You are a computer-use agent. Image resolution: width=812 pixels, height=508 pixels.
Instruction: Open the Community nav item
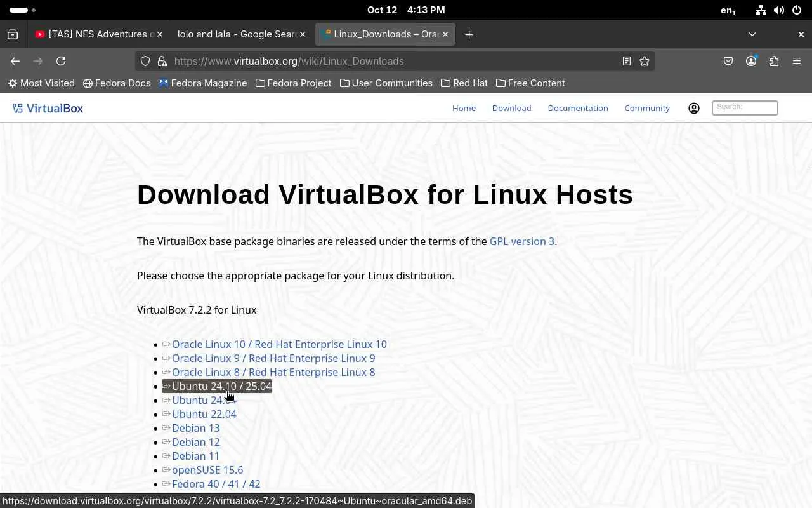pos(647,108)
